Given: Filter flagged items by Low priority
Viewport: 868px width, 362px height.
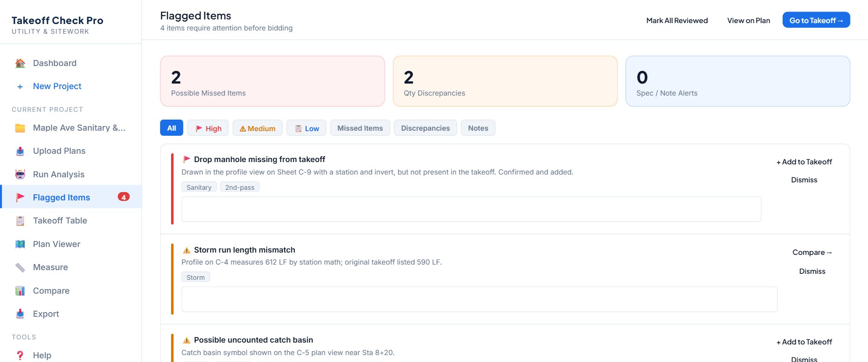Looking at the screenshot, I should [x=306, y=128].
